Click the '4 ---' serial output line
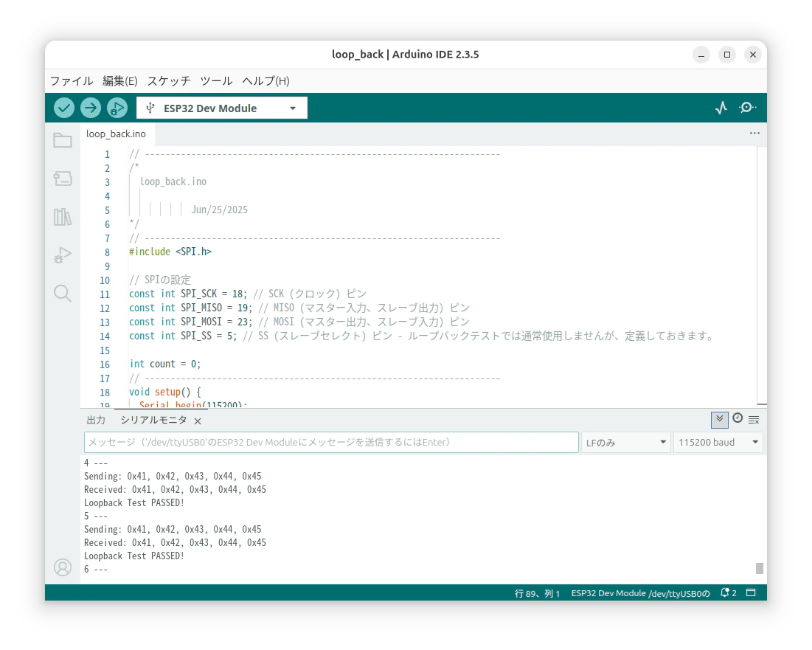Image resolution: width=812 pixels, height=650 pixels. [x=96, y=463]
